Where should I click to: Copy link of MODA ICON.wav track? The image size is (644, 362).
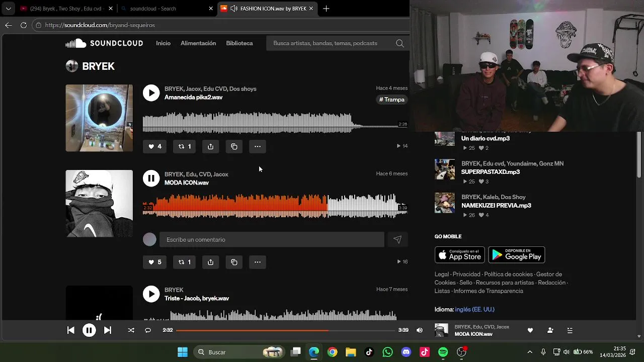click(x=234, y=262)
